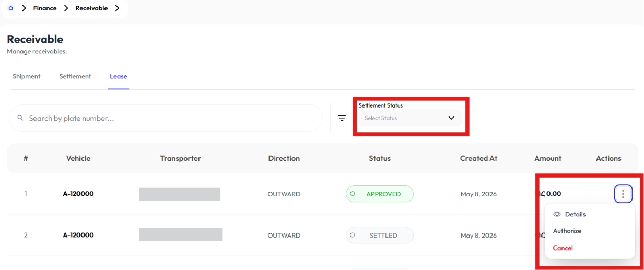The image size is (644, 270).
Task: Expand the Settlement Status dropdown
Action: (x=411, y=118)
